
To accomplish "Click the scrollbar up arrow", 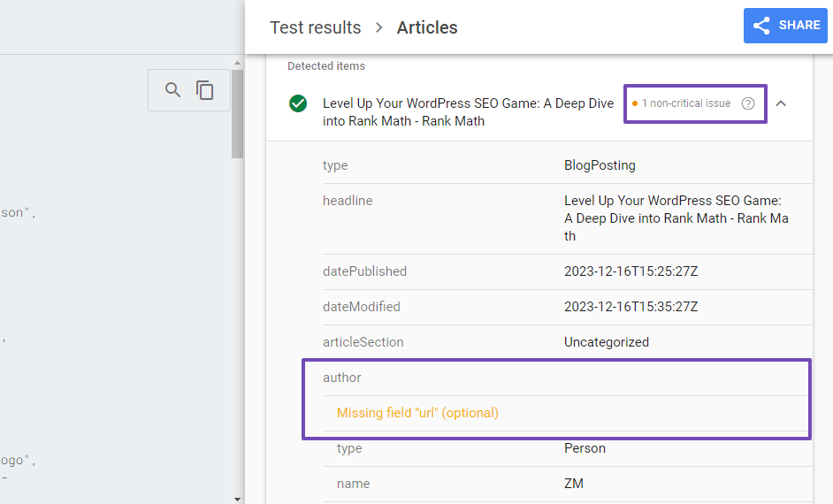I will pos(238,63).
